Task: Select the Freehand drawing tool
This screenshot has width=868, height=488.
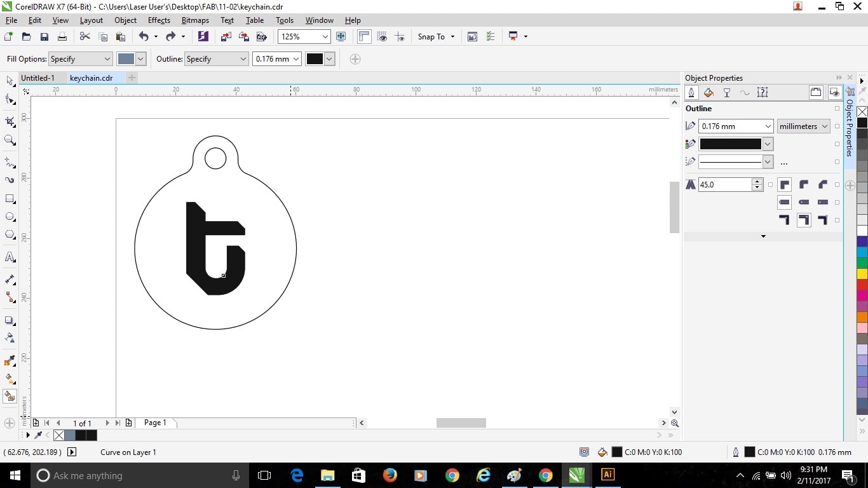Action: [x=10, y=162]
